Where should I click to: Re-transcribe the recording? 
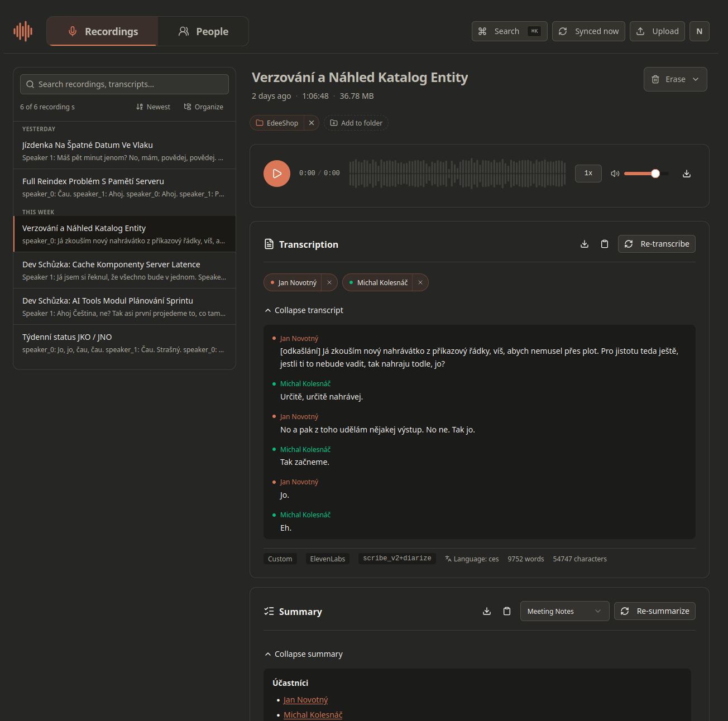tap(657, 244)
